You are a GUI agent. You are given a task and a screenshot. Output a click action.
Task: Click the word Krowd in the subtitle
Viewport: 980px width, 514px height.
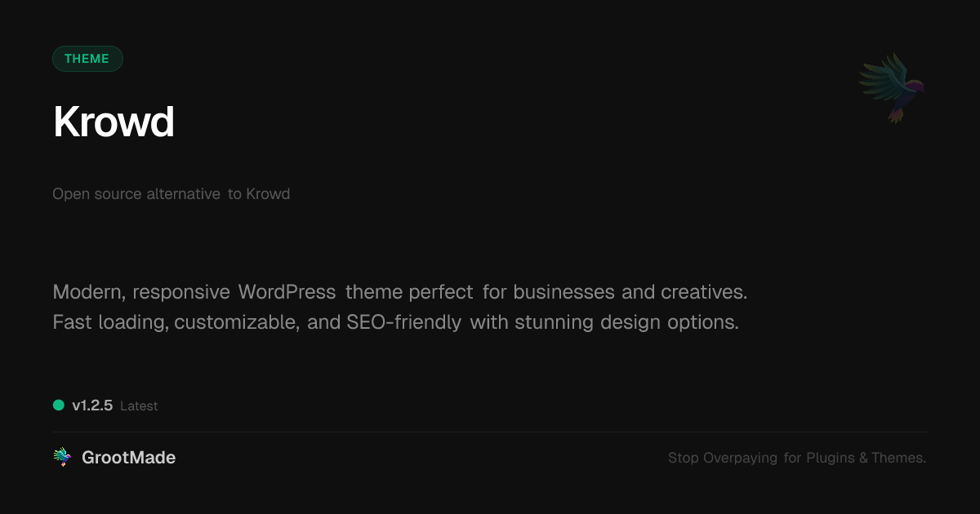[x=268, y=194]
